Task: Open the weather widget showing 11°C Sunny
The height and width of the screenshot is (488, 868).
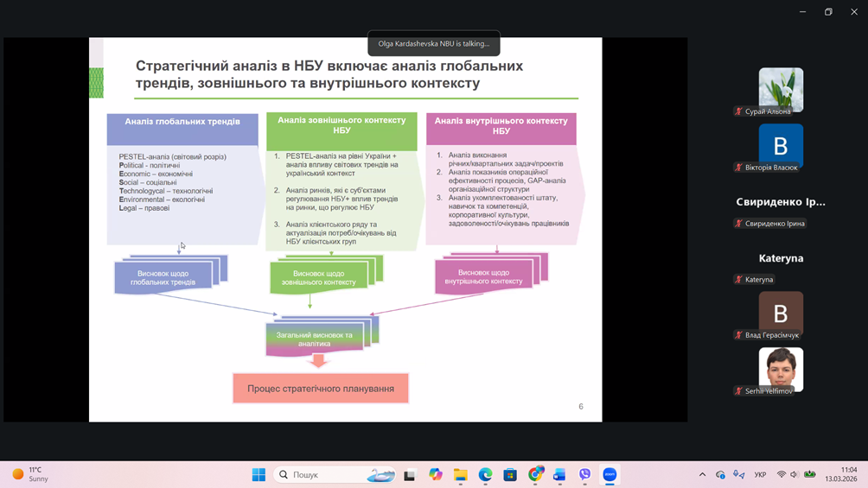Action: pos(31,474)
